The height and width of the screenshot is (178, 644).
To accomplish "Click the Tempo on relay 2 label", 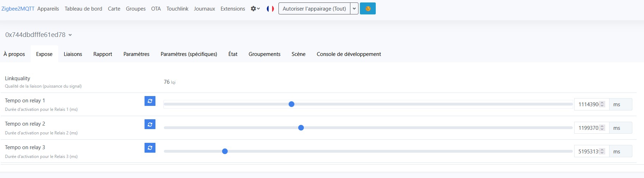I will 25,124.
